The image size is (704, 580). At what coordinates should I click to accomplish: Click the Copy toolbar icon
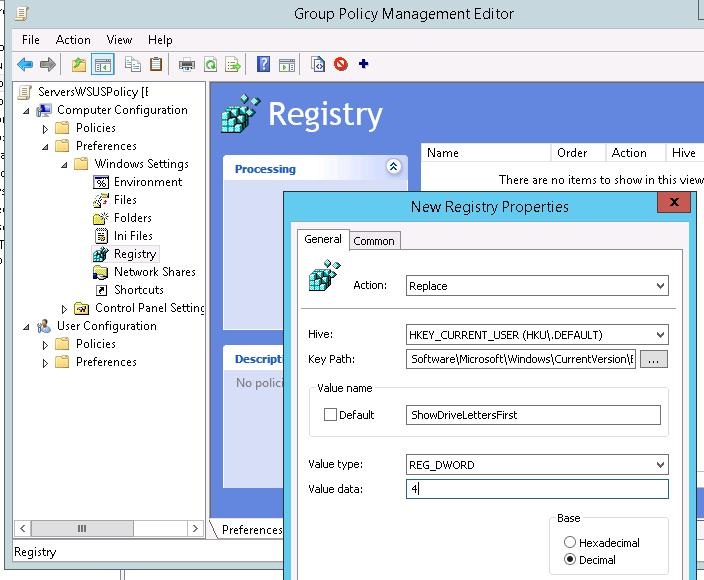(133, 65)
